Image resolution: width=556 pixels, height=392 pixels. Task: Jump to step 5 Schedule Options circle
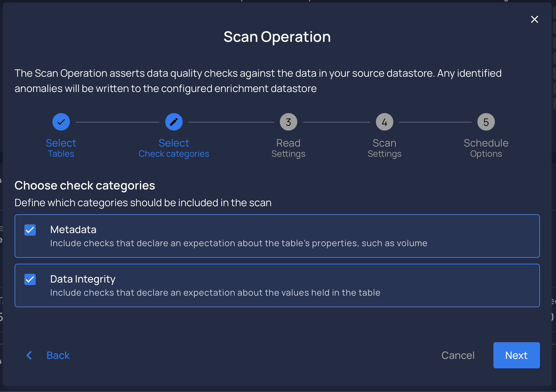tap(486, 122)
